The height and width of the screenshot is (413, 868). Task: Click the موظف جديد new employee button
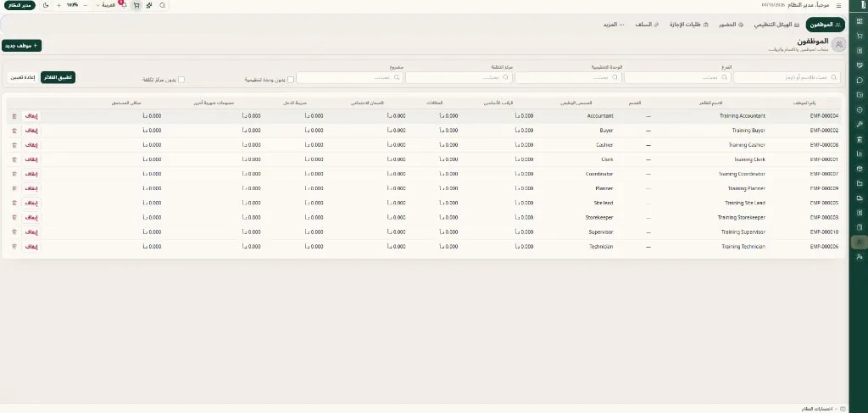[21, 46]
